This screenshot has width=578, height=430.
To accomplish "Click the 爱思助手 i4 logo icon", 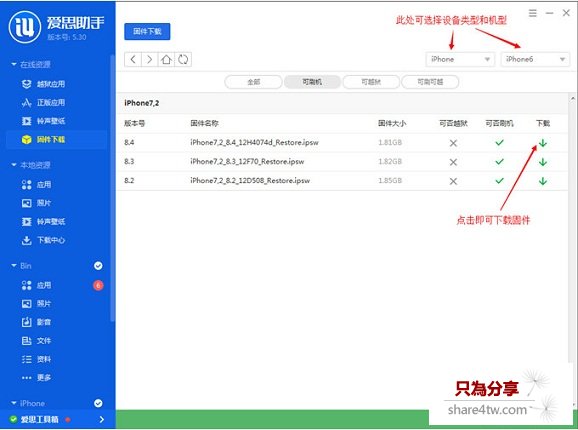I will coord(25,27).
